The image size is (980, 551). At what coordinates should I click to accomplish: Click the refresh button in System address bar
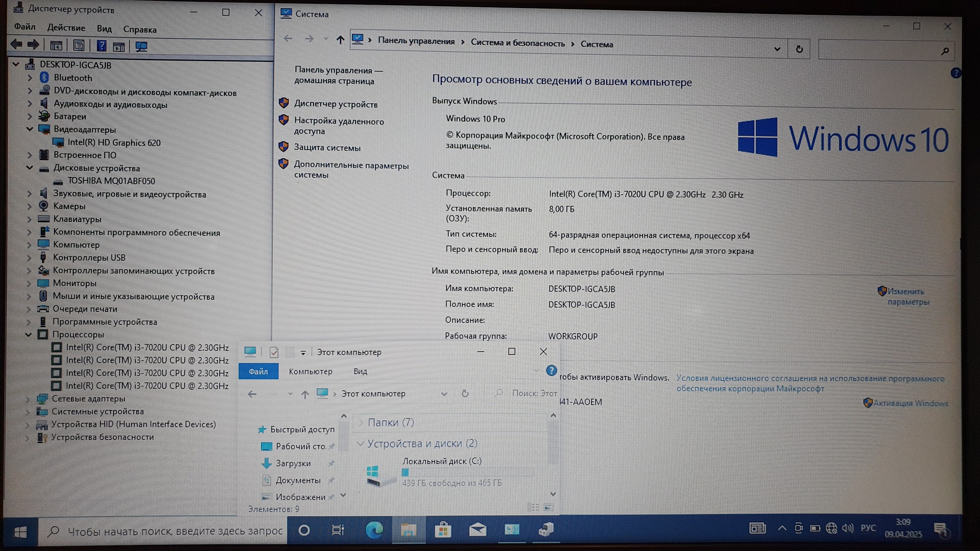799,49
